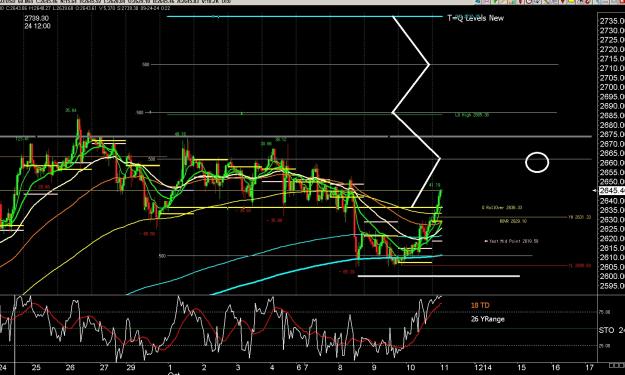Click 2735.0 on the price axis

612,21
